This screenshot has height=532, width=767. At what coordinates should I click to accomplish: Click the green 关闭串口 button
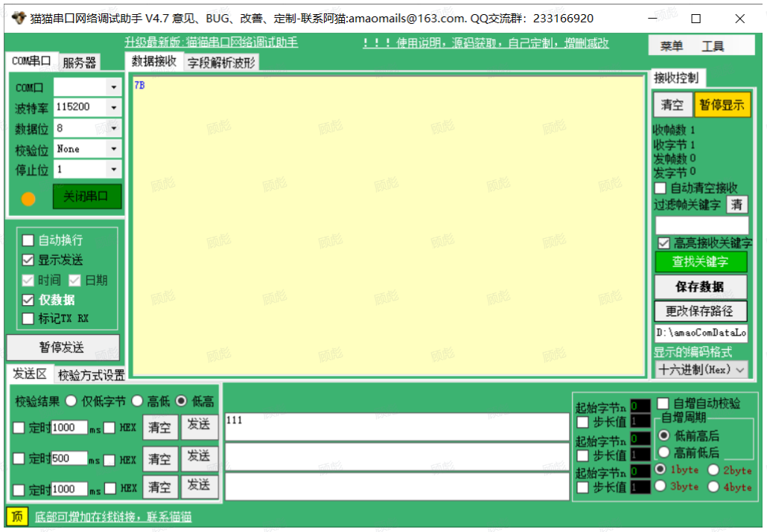click(86, 197)
